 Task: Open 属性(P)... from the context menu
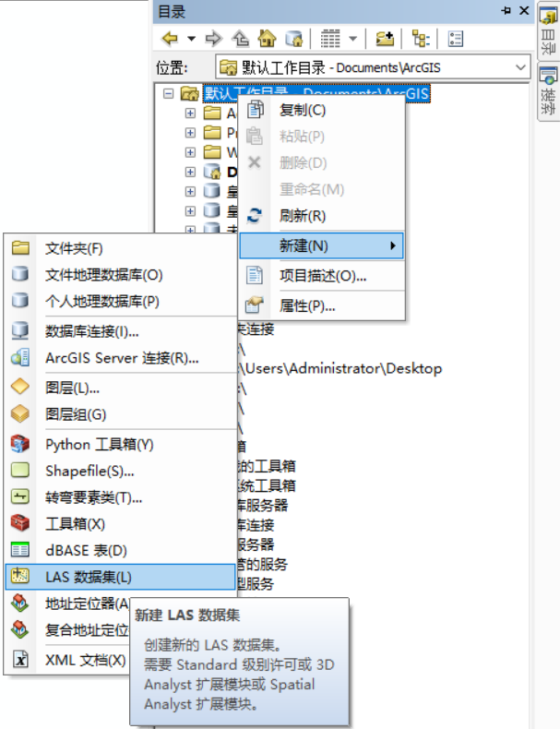(322, 305)
